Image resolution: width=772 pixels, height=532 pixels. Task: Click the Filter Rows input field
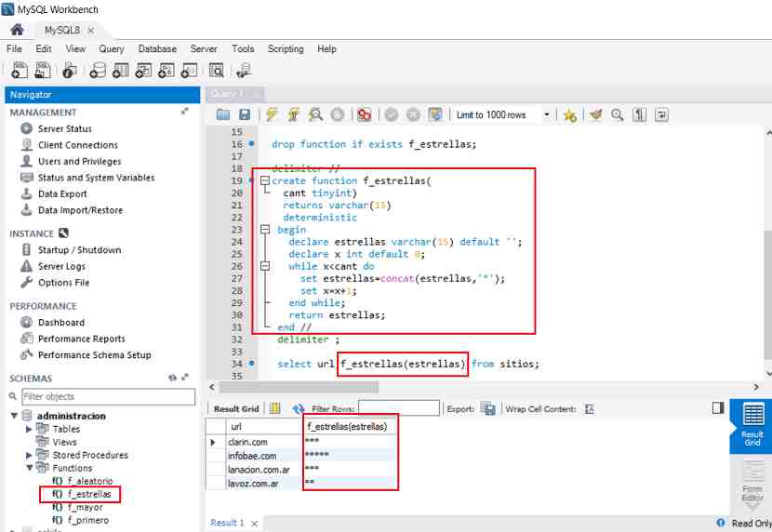(x=399, y=408)
